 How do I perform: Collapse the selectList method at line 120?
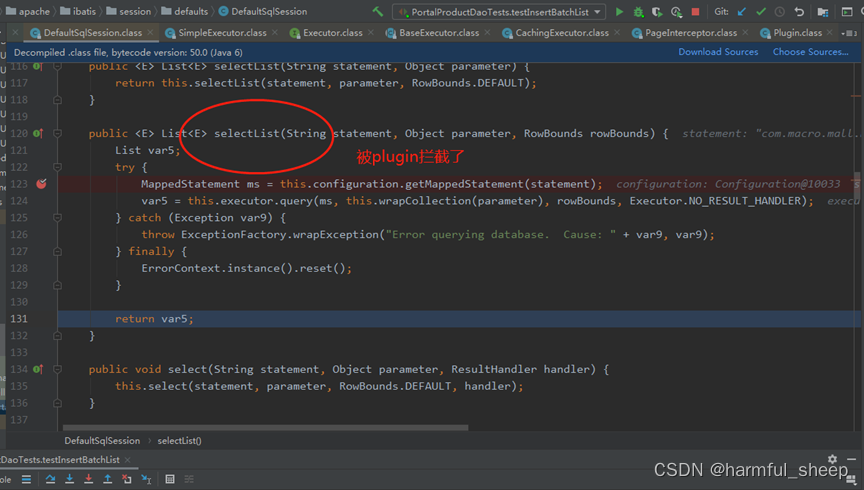point(57,133)
